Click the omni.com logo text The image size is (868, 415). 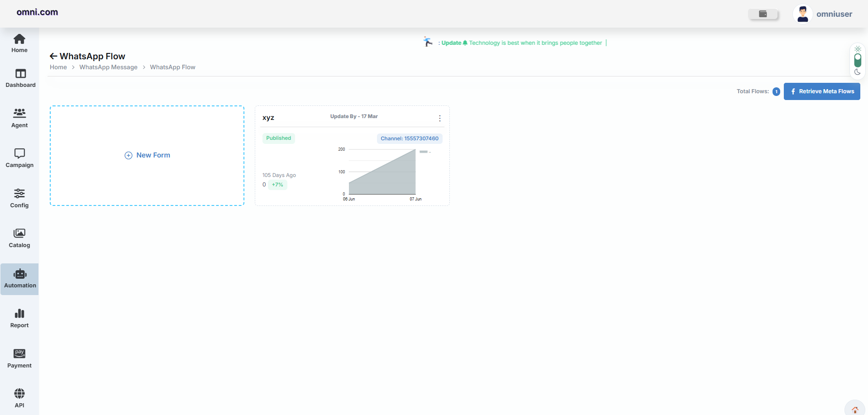pyautogui.click(x=37, y=12)
